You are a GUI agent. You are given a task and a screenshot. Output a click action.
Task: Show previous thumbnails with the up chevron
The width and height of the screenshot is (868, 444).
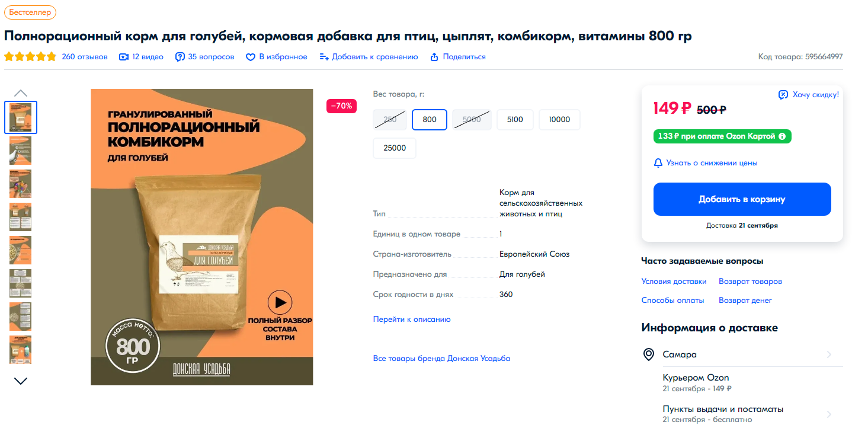point(21,93)
